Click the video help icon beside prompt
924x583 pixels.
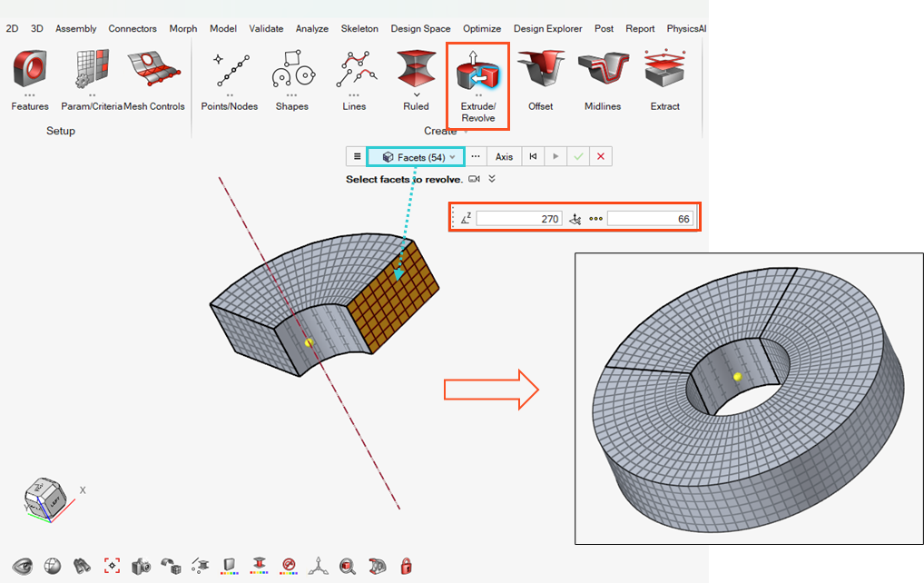click(x=474, y=179)
